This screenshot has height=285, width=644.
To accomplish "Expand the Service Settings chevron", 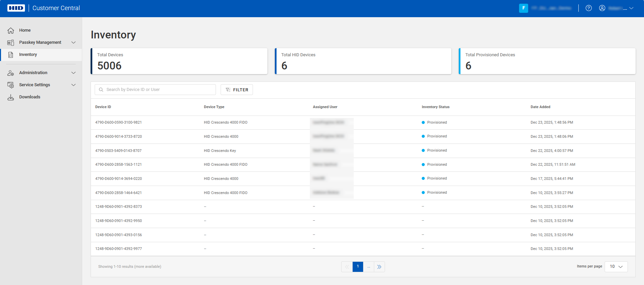I will click(73, 85).
